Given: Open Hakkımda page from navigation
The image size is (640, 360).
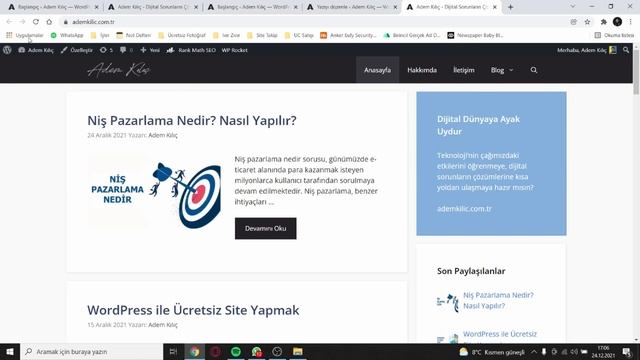Looking at the screenshot, I should coord(422,70).
